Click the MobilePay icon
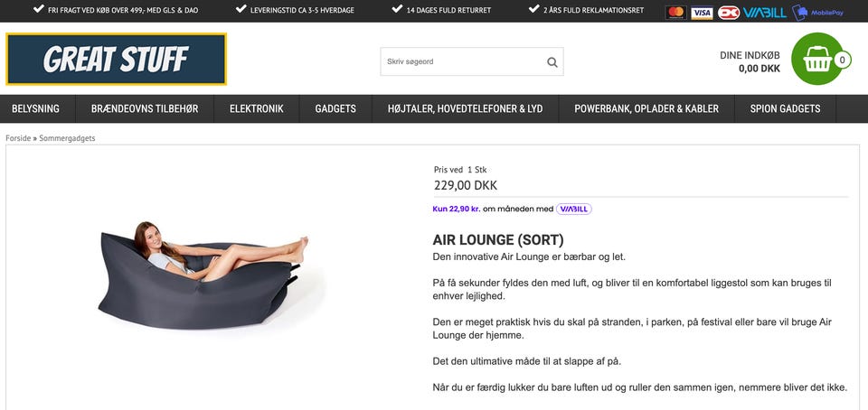 pyautogui.click(x=817, y=12)
